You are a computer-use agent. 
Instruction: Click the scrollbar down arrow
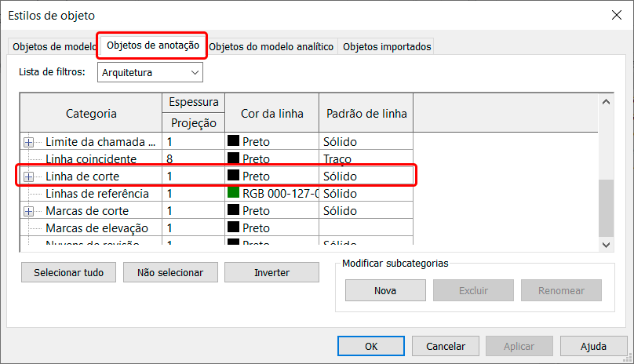pos(606,244)
